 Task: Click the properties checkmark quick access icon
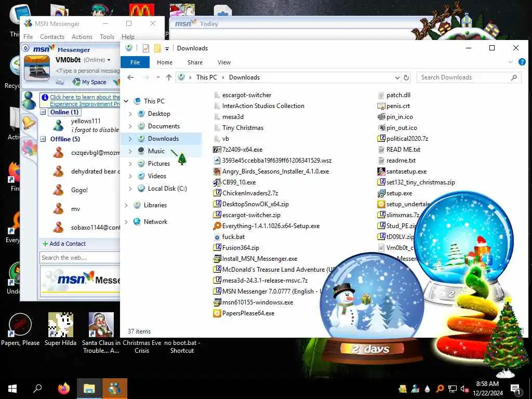click(x=146, y=48)
